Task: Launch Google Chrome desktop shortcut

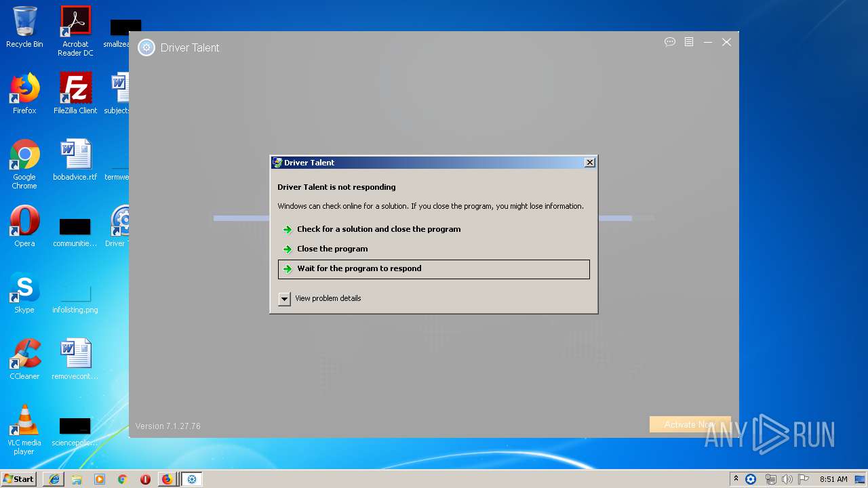Action: click(24, 164)
